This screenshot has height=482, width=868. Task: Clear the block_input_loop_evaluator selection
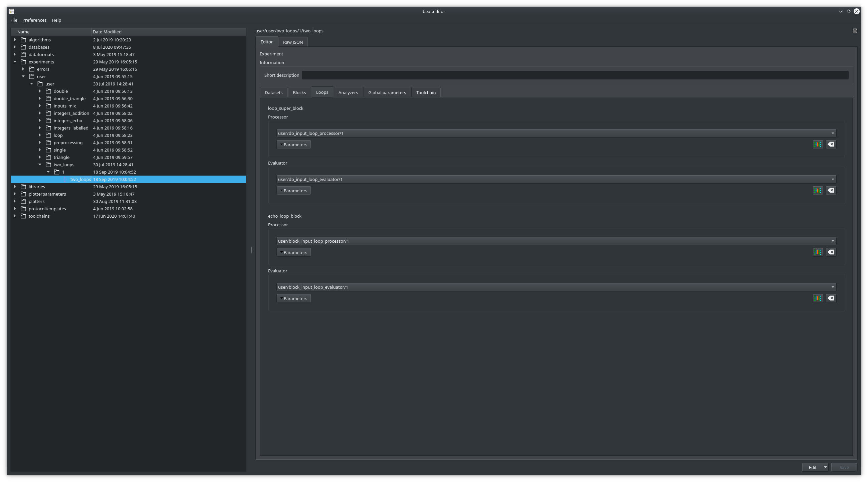tap(831, 298)
